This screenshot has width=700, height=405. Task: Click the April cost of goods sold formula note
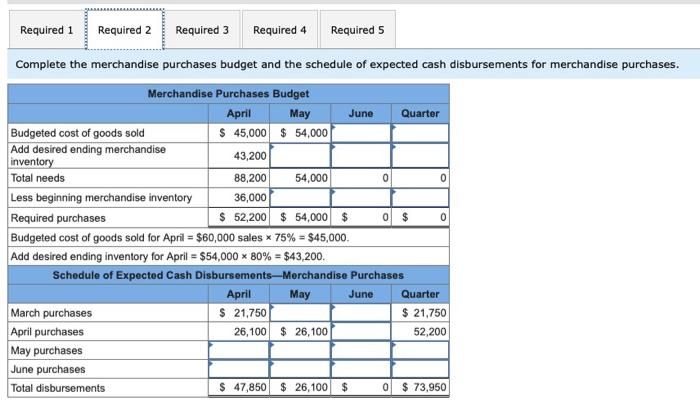point(179,238)
